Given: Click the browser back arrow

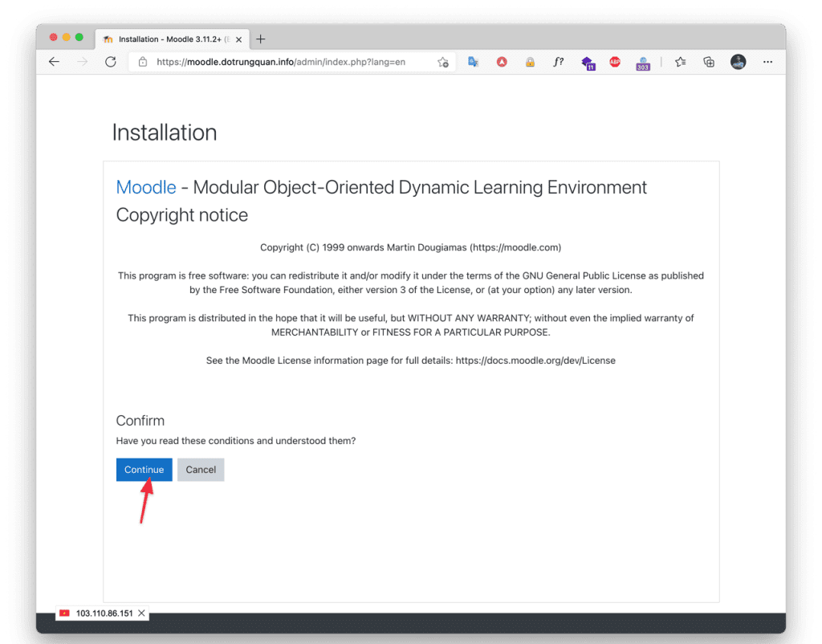Looking at the screenshot, I should coord(54,62).
